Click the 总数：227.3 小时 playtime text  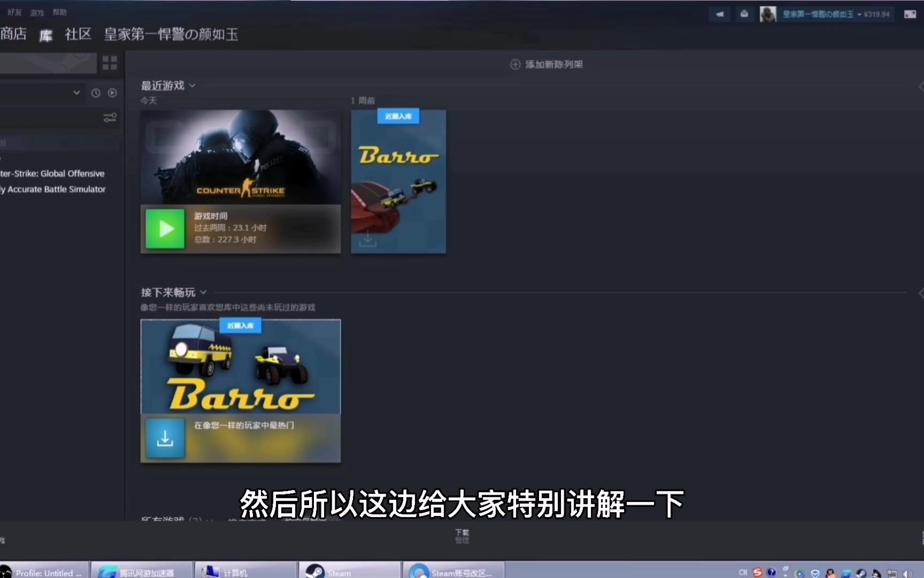tap(225, 239)
